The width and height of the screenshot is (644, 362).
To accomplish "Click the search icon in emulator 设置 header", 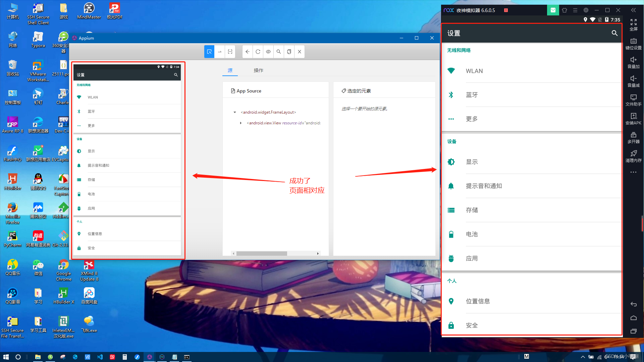I will (614, 33).
